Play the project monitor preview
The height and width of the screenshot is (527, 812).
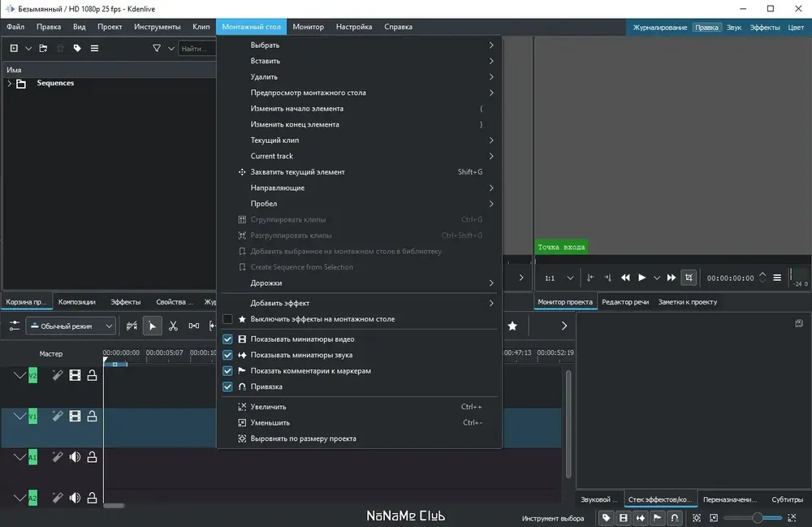[641, 278]
